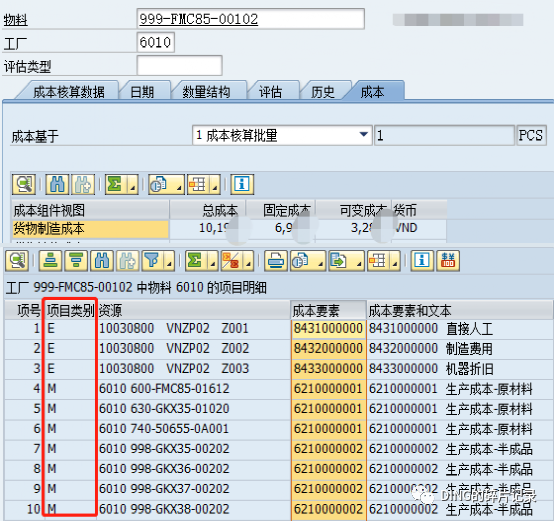Click Total sigma in cost component toolbar

[115, 184]
